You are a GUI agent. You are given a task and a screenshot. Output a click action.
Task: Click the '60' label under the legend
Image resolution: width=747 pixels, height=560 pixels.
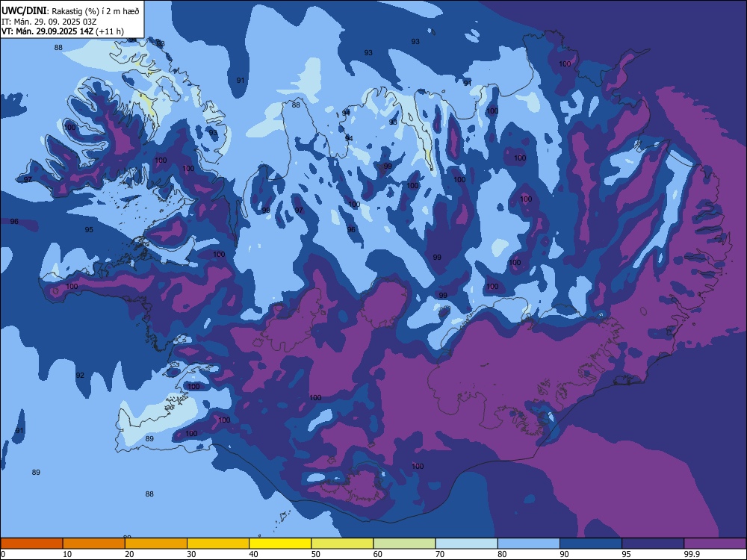tap(378, 554)
